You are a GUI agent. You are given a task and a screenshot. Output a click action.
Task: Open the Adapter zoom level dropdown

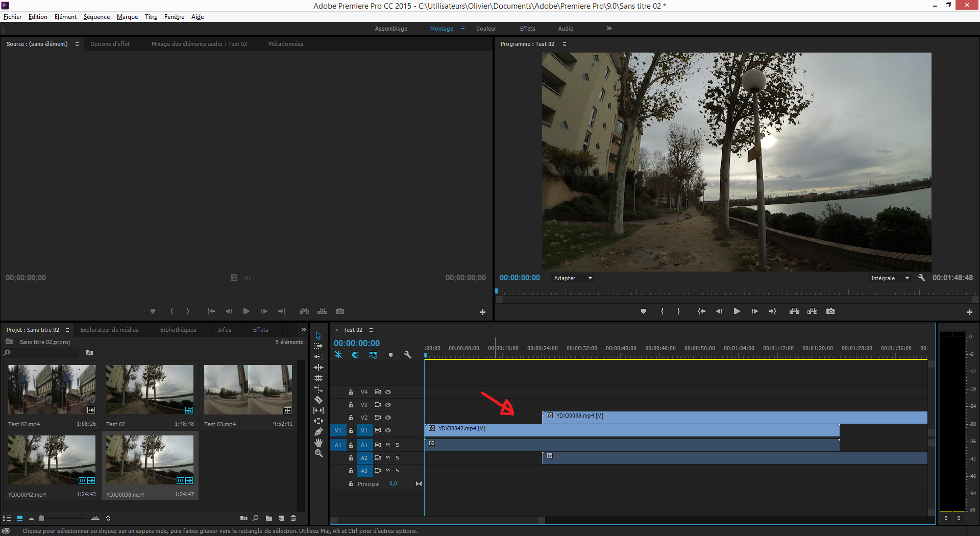573,278
